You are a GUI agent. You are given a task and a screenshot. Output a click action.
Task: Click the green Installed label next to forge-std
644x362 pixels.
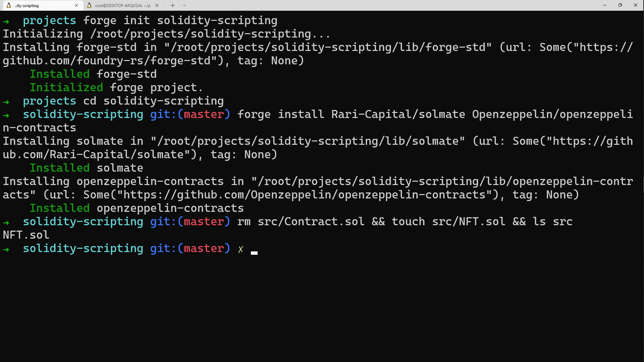tap(59, 74)
